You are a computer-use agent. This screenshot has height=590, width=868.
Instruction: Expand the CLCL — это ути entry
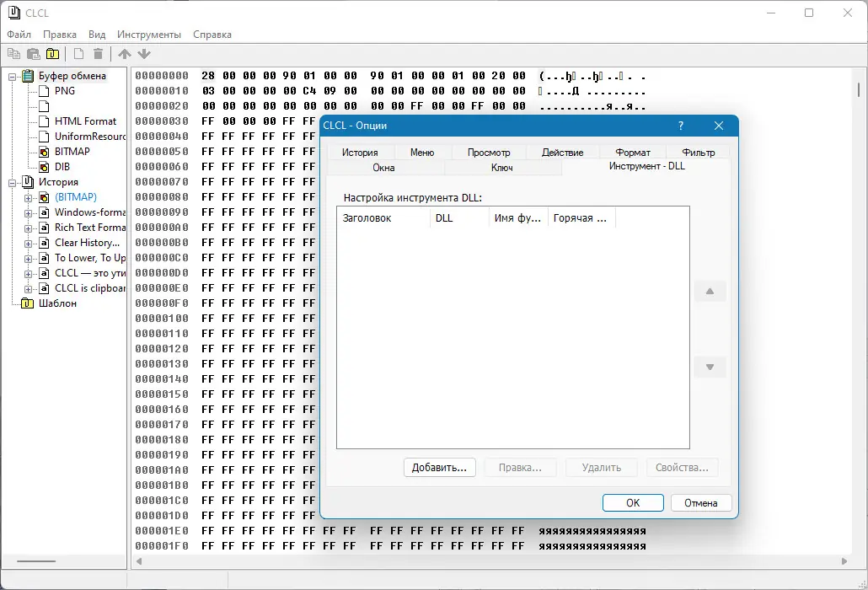[29, 274]
